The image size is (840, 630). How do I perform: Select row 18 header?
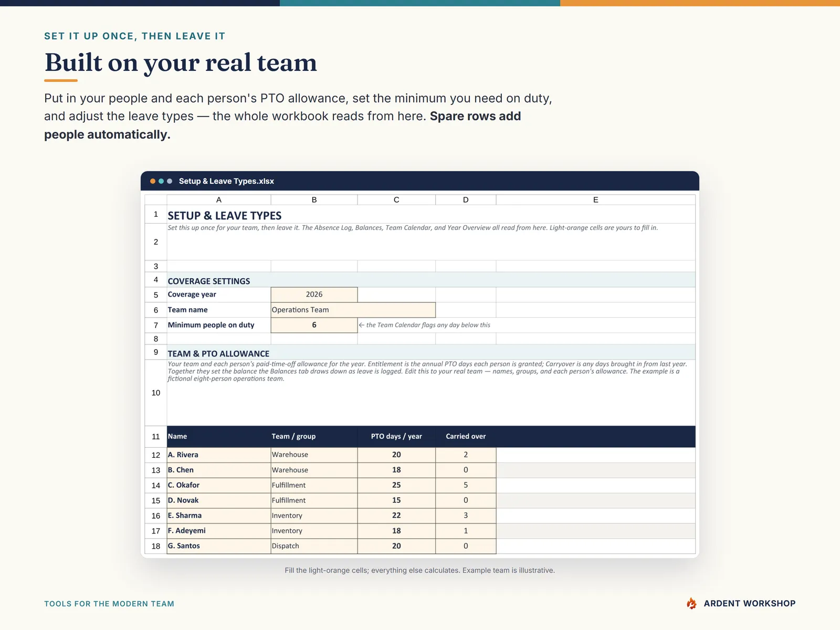pos(156,546)
